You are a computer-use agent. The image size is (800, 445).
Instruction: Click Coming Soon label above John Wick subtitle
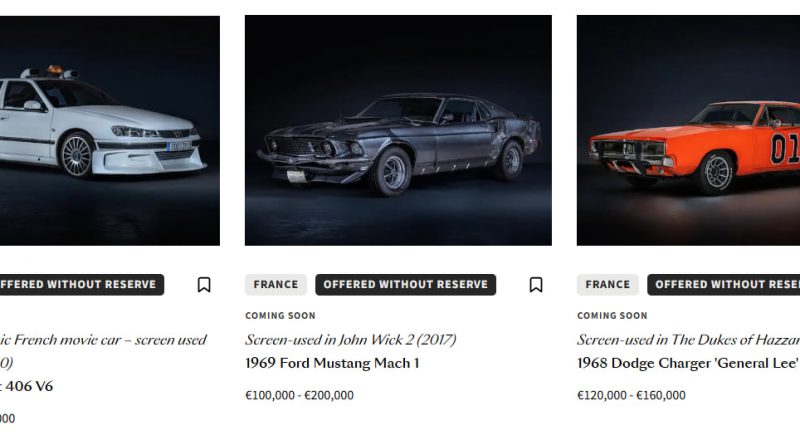280,316
